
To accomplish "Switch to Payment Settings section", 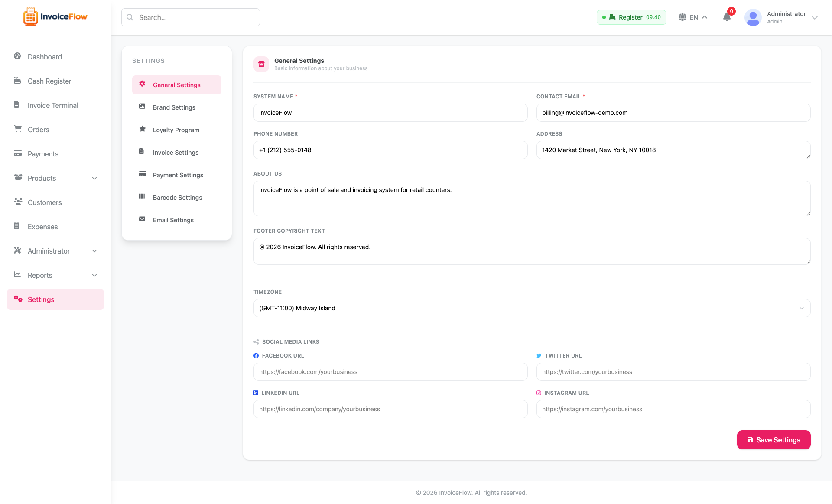I will click(177, 175).
